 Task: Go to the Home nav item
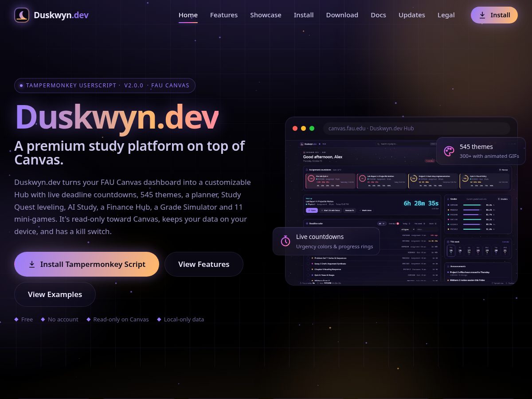pyautogui.click(x=188, y=15)
